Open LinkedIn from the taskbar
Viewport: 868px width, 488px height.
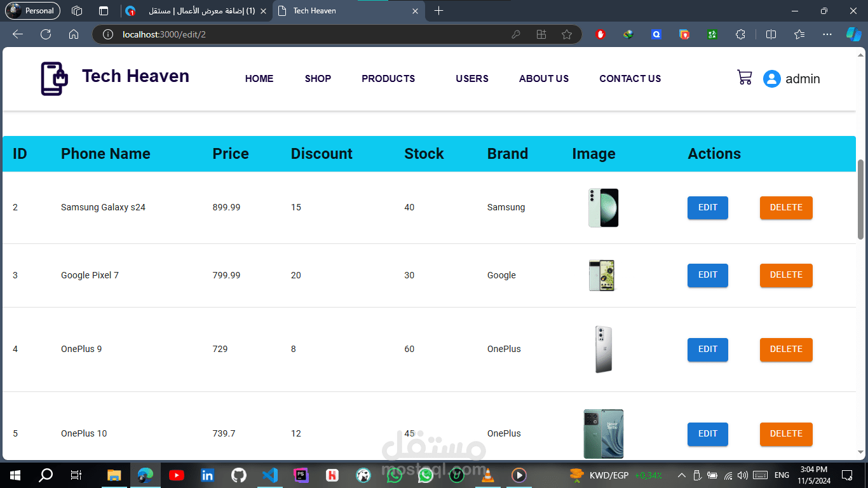click(207, 475)
